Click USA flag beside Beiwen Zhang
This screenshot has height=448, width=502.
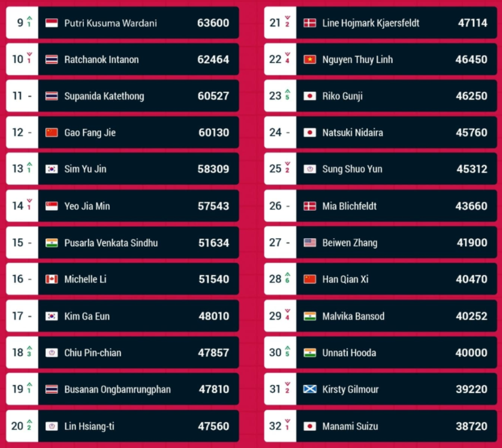pos(310,243)
